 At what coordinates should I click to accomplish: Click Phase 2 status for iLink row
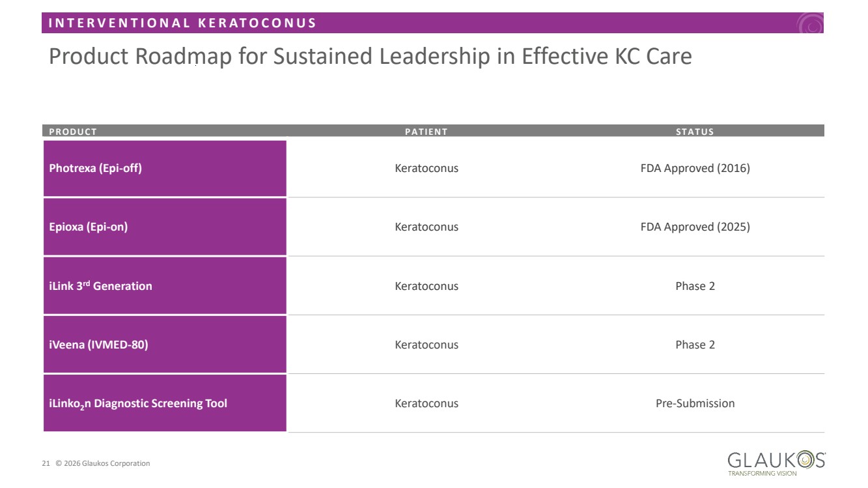coord(695,286)
